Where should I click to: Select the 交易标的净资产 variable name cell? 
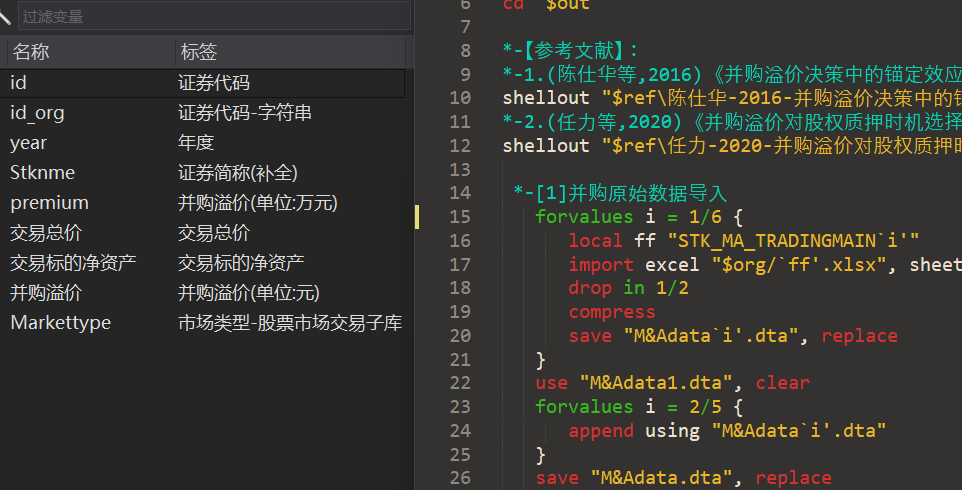coord(73,263)
